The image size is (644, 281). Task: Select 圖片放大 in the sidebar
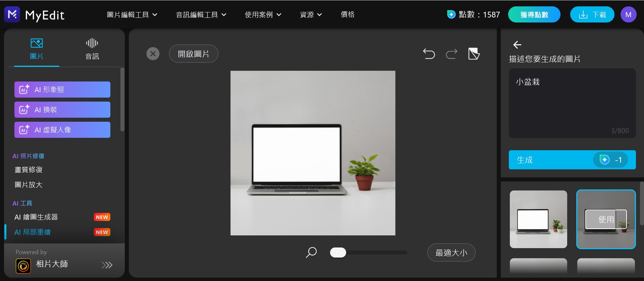(29, 185)
